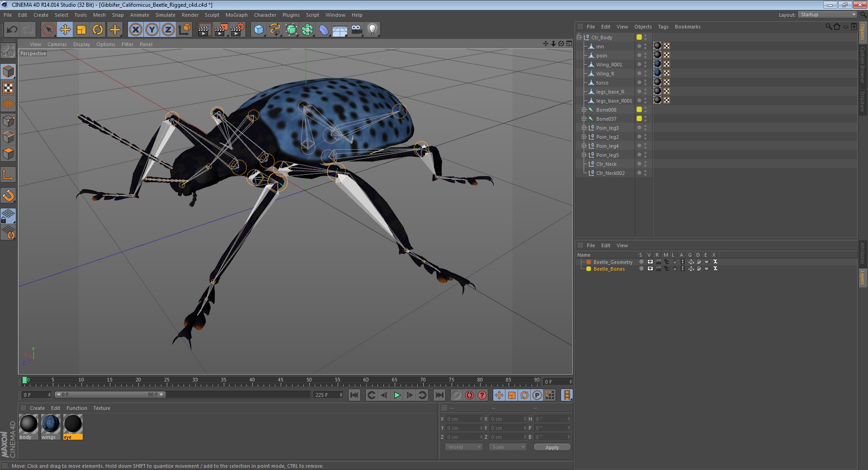Expand the Poin_leg4 object
Screen dimensions: 868x470
pos(584,146)
